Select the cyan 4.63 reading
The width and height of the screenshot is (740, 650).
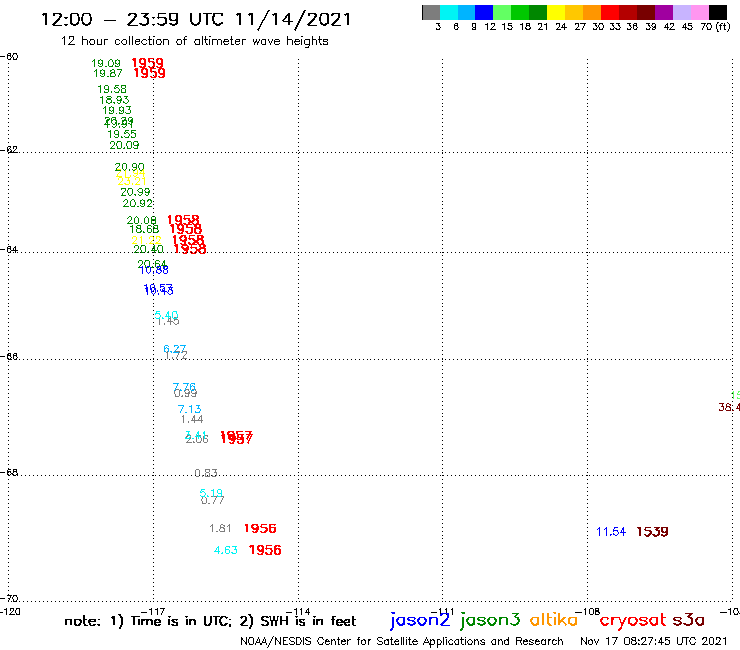(x=226, y=550)
